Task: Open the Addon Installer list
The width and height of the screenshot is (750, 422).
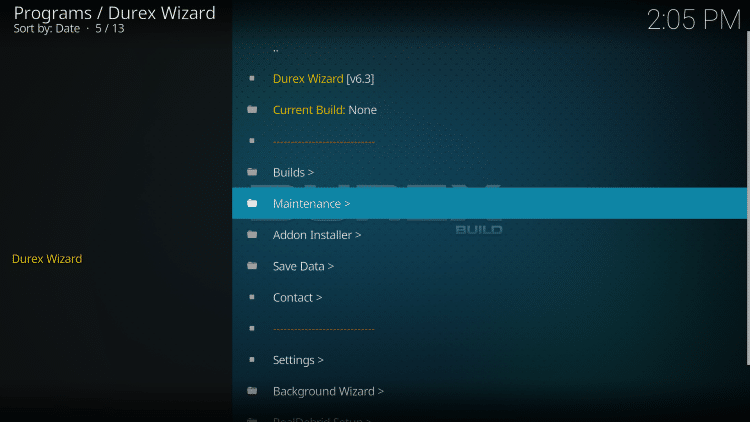Action: pyautogui.click(x=316, y=235)
